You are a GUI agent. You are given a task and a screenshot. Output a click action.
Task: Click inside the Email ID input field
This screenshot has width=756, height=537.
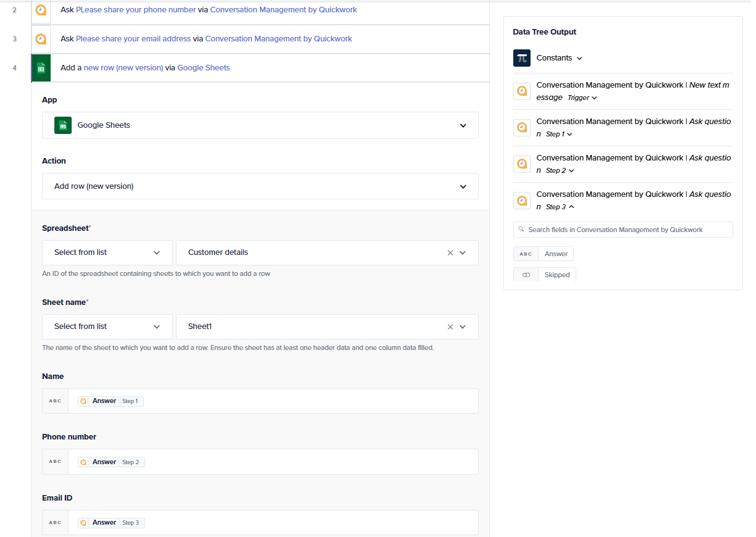click(x=273, y=522)
